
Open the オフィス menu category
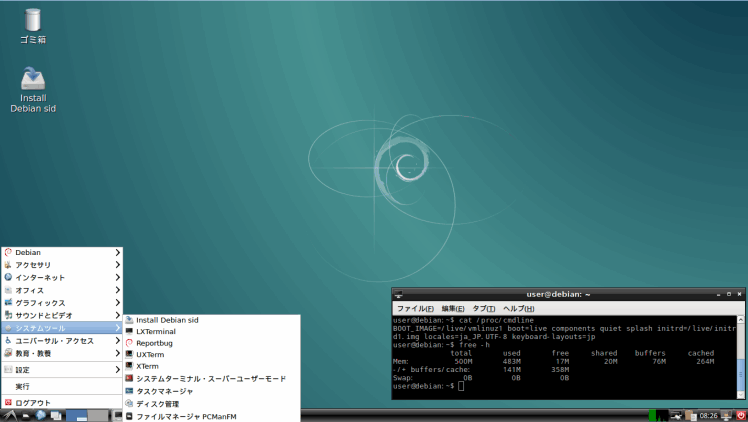click(62, 290)
